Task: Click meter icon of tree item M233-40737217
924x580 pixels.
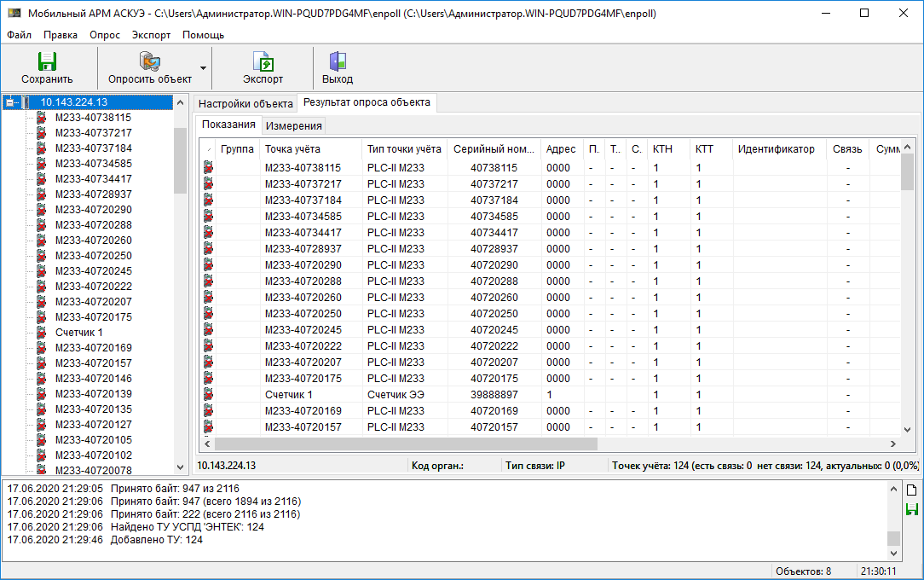Action: [x=41, y=133]
